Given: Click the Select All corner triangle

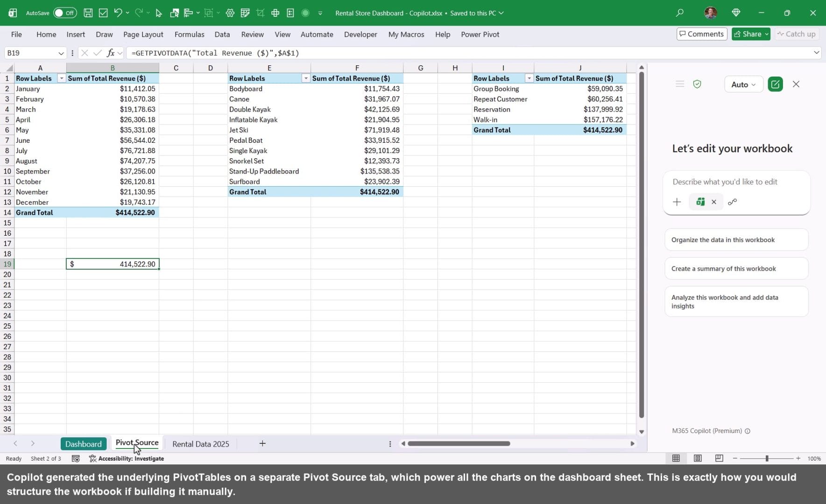Looking at the screenshot, I should (x=9, y=68).
